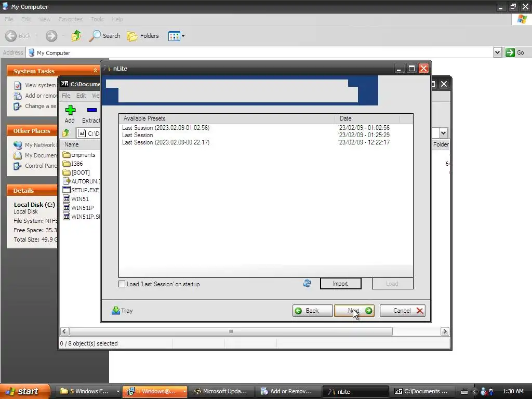Image resolution: width=532 pixels, height=399 pixels.
Task: Expand the Windows Explorer taskbar group dropdown
Action: point(118,391)
